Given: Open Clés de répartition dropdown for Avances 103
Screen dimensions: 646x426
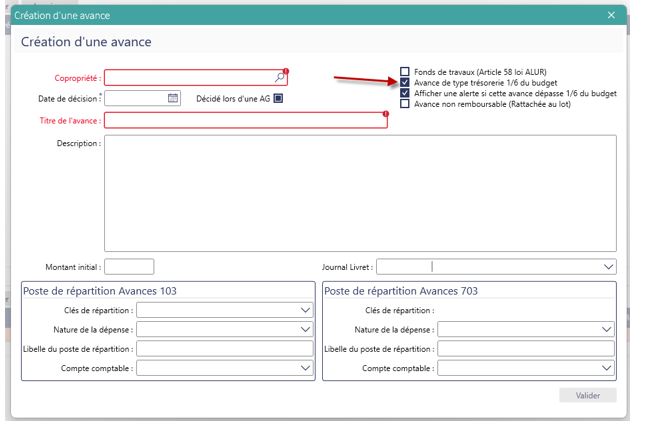Looking at the screenshot, I should (x=306, y=310).
